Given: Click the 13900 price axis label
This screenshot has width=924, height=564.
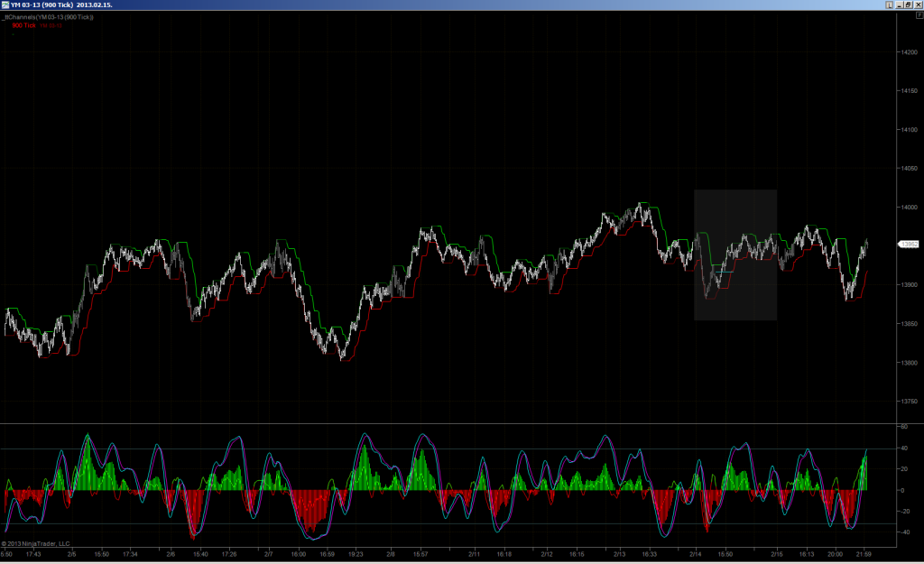Looking at the screenshot, I should (910, 285).
